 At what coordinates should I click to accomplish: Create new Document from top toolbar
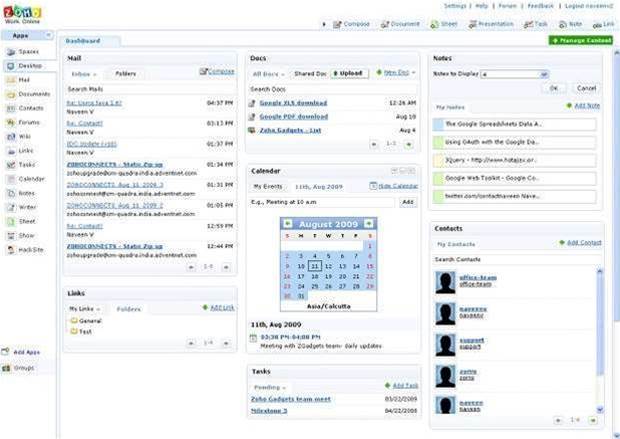point(400,25)
